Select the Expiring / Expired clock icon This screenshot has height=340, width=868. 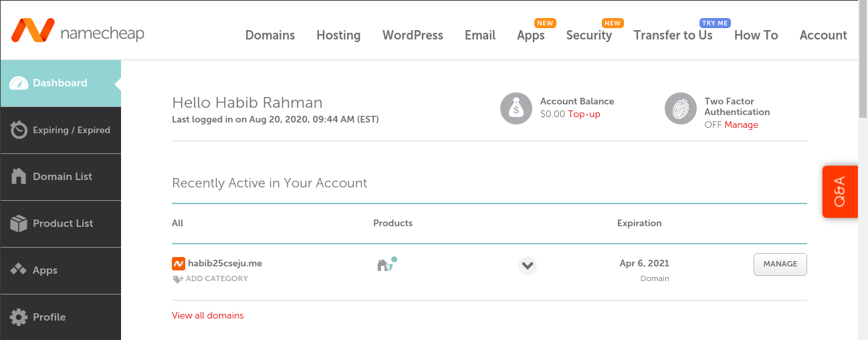(19, 130)
